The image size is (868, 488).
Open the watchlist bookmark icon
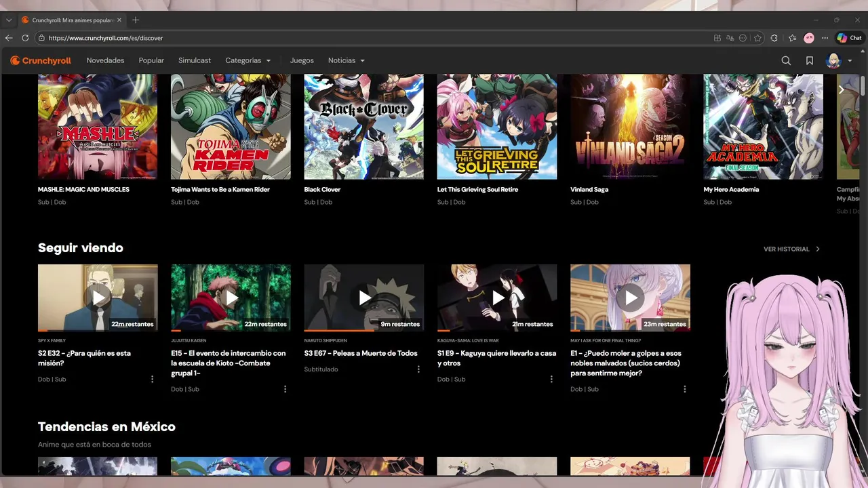810,60
